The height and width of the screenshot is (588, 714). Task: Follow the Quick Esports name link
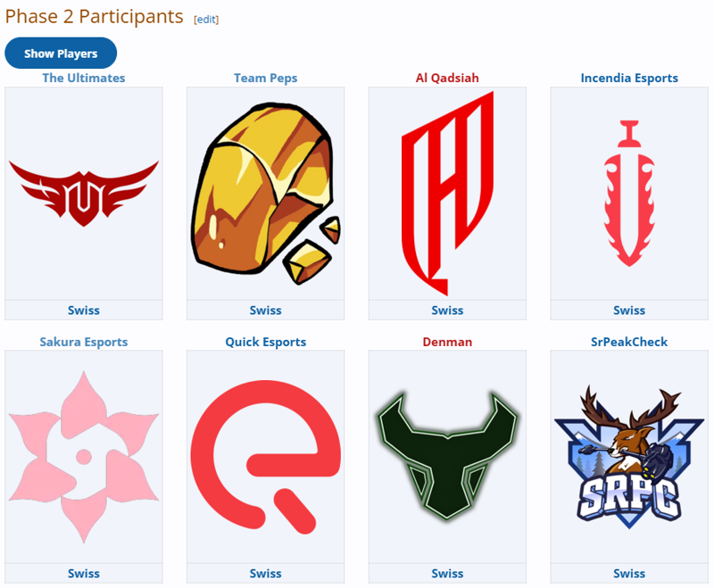coord(265,342)
